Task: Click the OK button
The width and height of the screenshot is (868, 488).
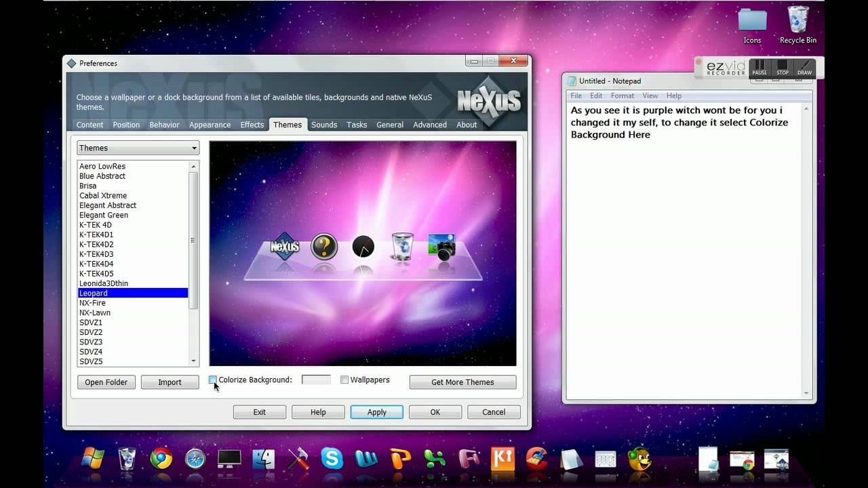Action: click(x=435, y=412)
